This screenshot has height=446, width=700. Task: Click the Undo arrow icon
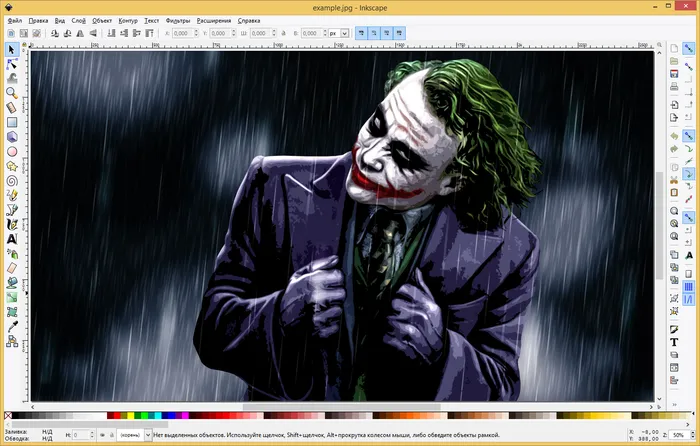[674, 136]
